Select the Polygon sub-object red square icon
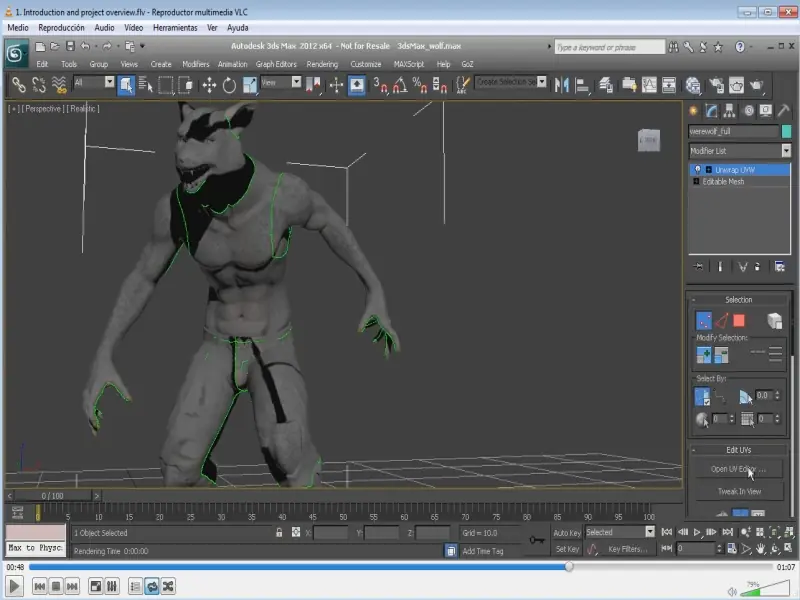The height and width of the screenshot is (600, 800). (739, 320)
